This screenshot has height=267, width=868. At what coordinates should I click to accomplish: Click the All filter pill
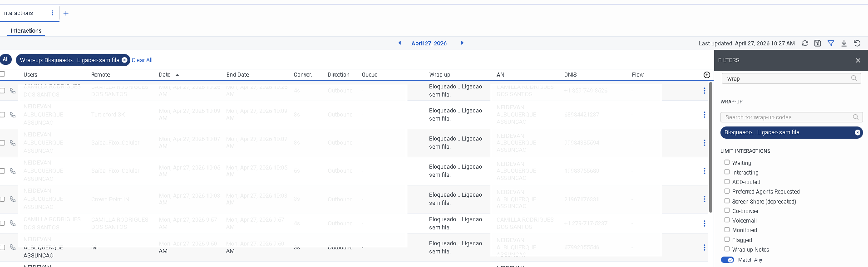click(x=5, y=59)
